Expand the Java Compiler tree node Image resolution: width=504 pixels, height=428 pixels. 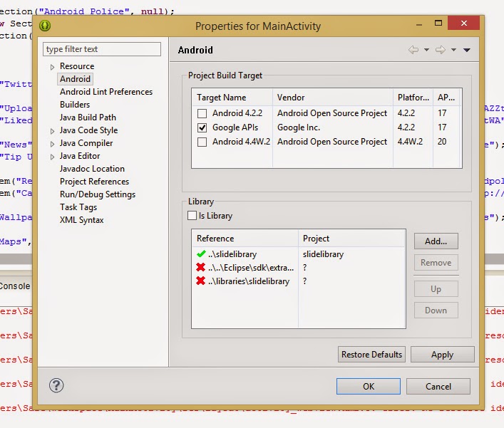pos(52,144)
